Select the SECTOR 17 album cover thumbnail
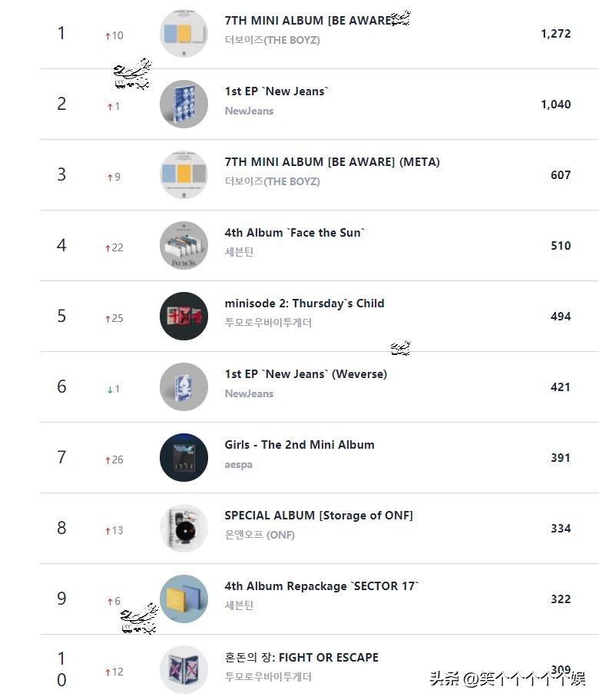This screenshot has height=700, width=599. pos(184,599)
